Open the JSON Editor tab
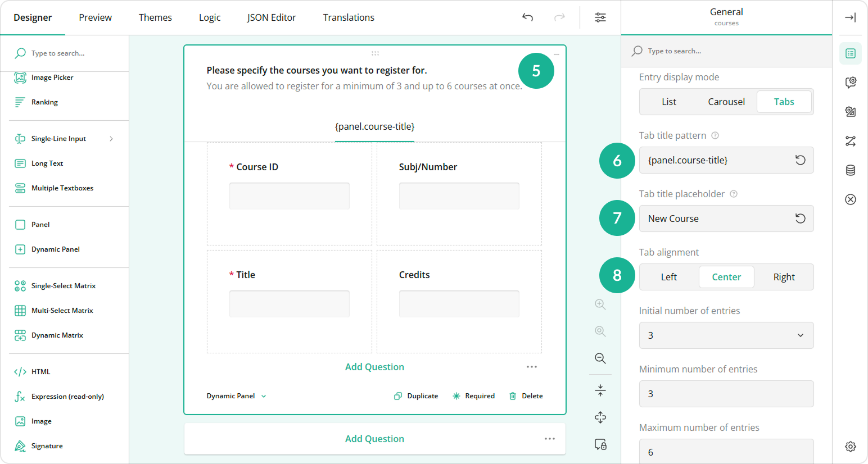The image size is (868, 464). pos(272,17)
